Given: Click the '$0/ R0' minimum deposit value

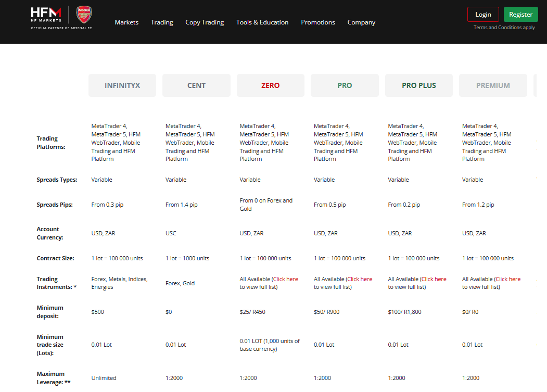Looking at the screenshot, I should point(470,312).
